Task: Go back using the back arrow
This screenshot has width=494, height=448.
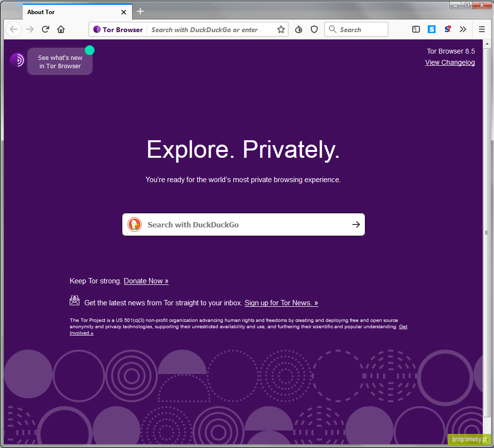Action: 14,30
